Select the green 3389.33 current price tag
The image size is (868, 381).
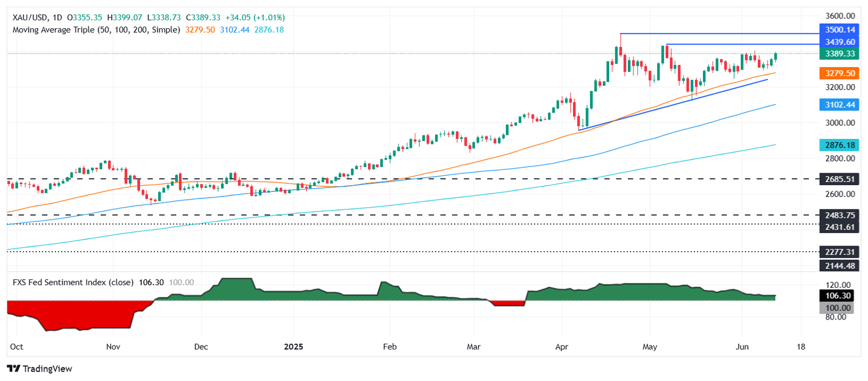[x=839, y=54]
